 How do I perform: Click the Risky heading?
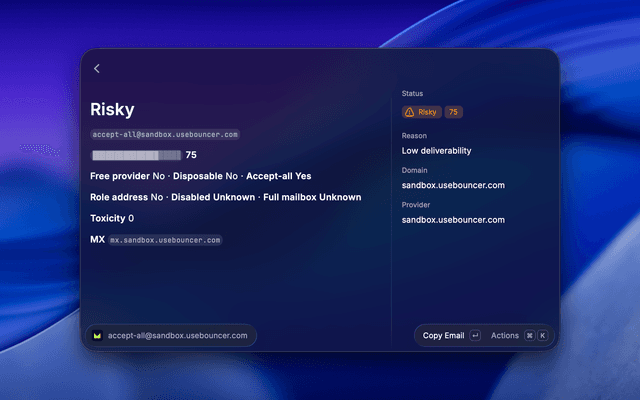point(112,109)
